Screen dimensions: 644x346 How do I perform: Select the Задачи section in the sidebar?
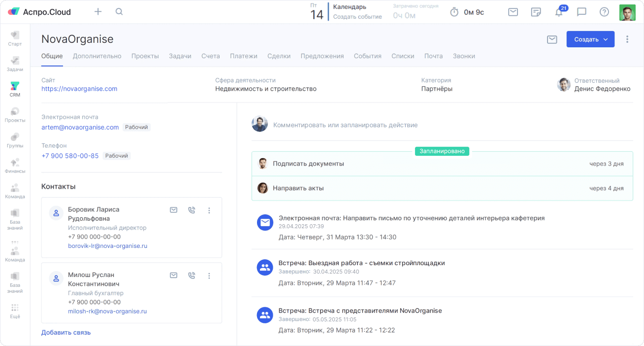pyautogui.click(x=15, y=63)
